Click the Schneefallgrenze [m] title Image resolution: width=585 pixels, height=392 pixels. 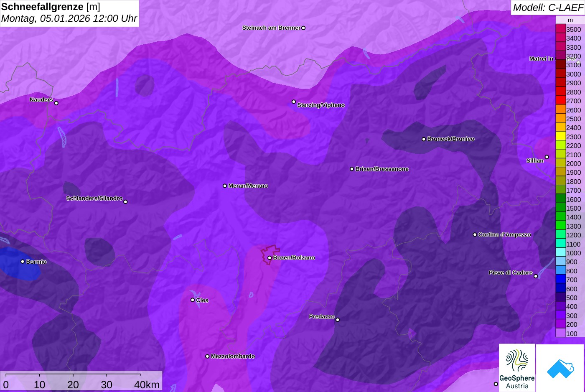(51, 7)
